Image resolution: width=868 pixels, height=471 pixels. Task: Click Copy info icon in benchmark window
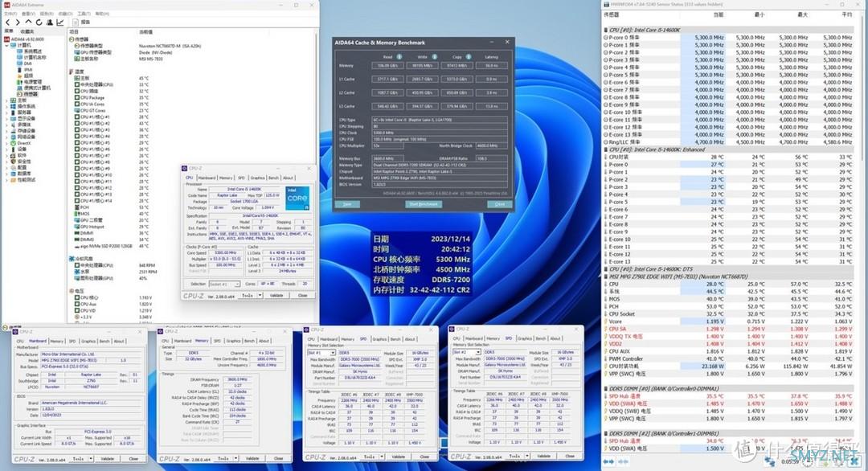pos(469,56)
